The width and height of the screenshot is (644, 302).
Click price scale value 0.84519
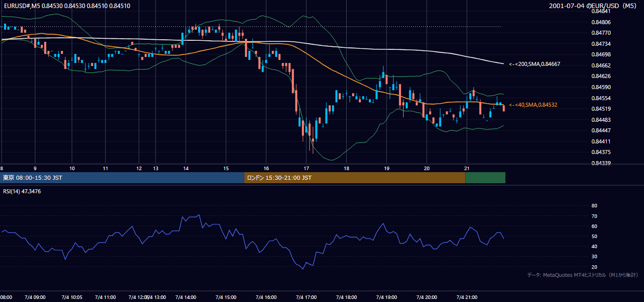(601, 109)
